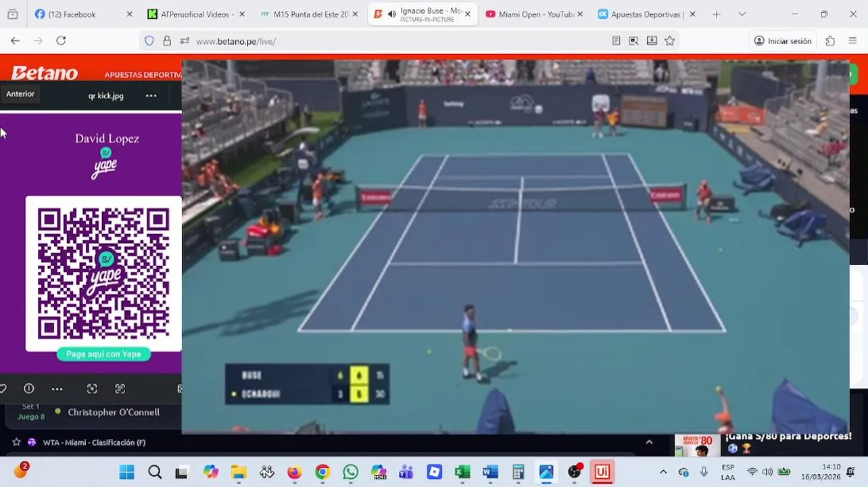The image size is (868, 487).
Task: Open Word from the taskbar
Action: click(x=490, y=471)
